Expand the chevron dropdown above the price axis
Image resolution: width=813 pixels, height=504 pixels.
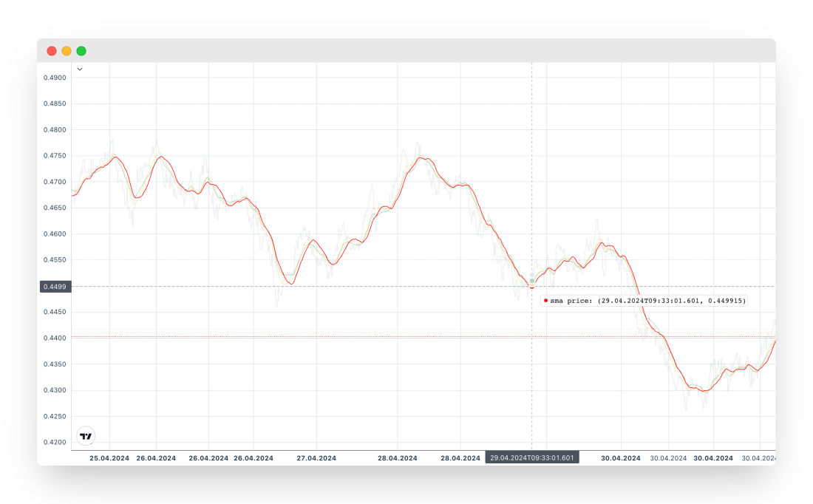[79, 69]
